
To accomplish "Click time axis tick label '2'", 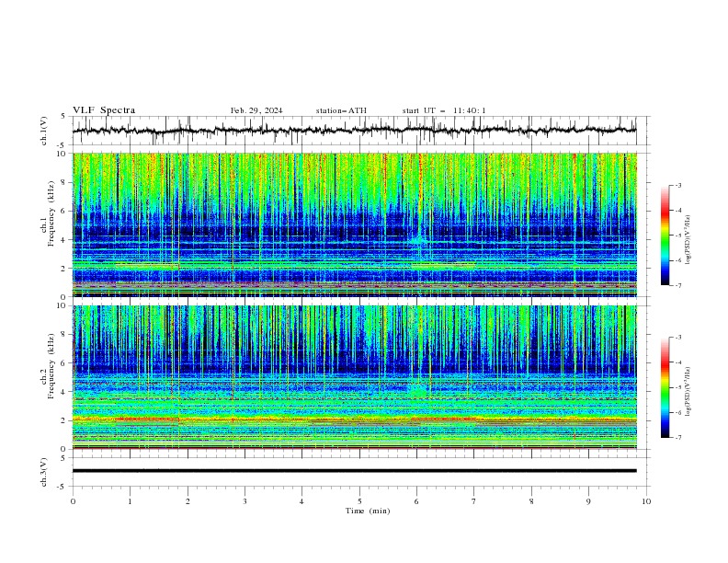I will 188,501.
